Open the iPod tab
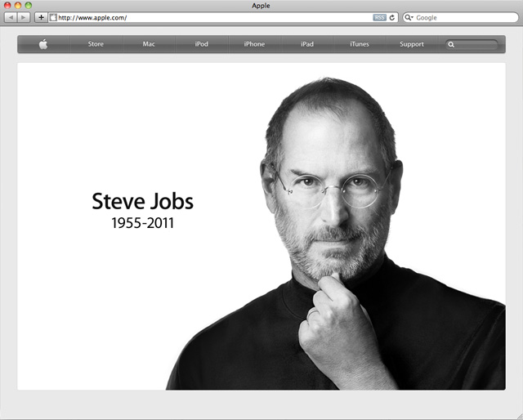This screenshot has height=420, width=523. pos(202,44)
